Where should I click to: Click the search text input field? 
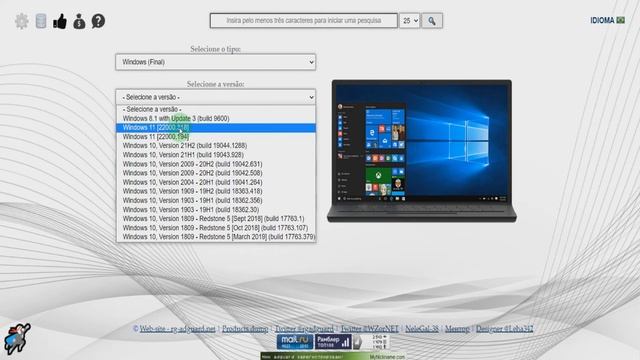(304, 20)
